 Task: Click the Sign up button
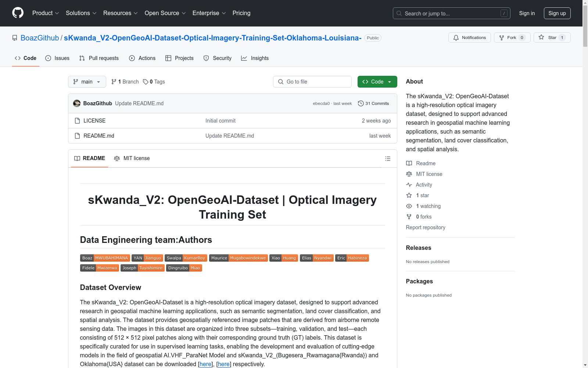coord(557,13)
